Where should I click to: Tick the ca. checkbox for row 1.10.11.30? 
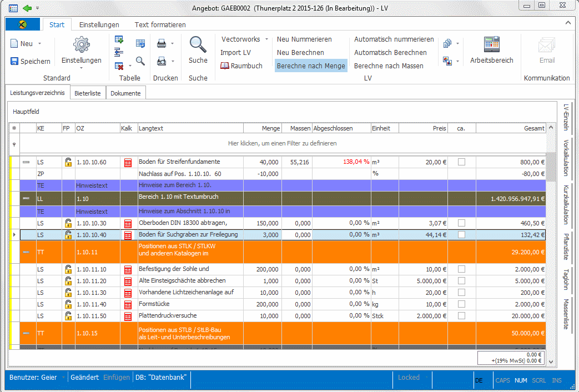(461, 293)
